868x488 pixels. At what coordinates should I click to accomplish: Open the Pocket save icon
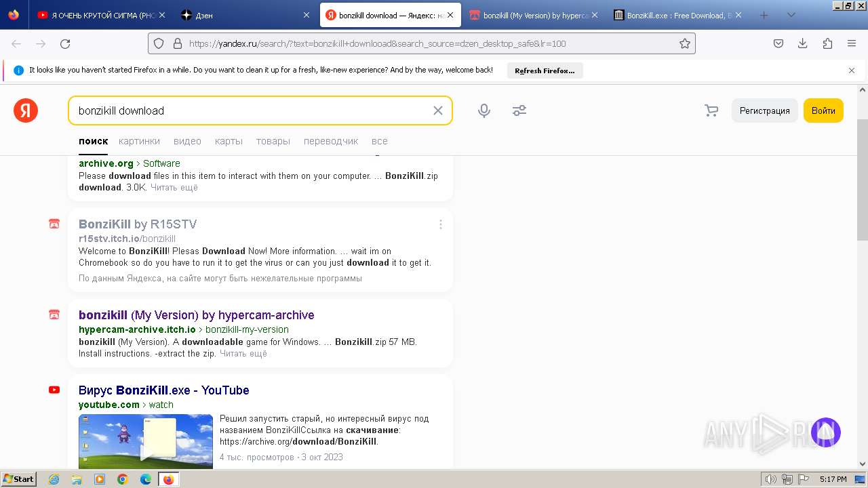click(778, 43)
